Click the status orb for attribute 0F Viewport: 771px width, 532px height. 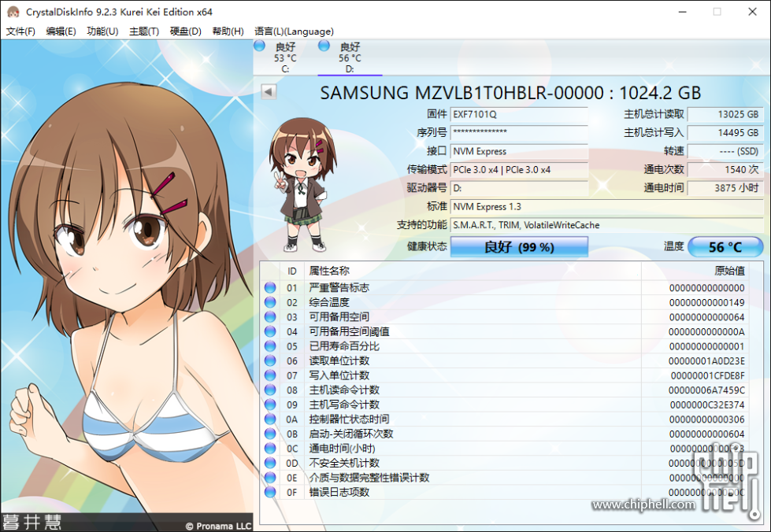tap(270, 492)
